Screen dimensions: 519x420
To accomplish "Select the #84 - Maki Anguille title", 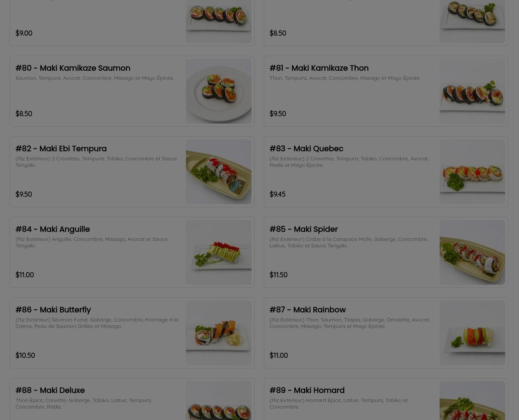I will [x=53, y=229].
